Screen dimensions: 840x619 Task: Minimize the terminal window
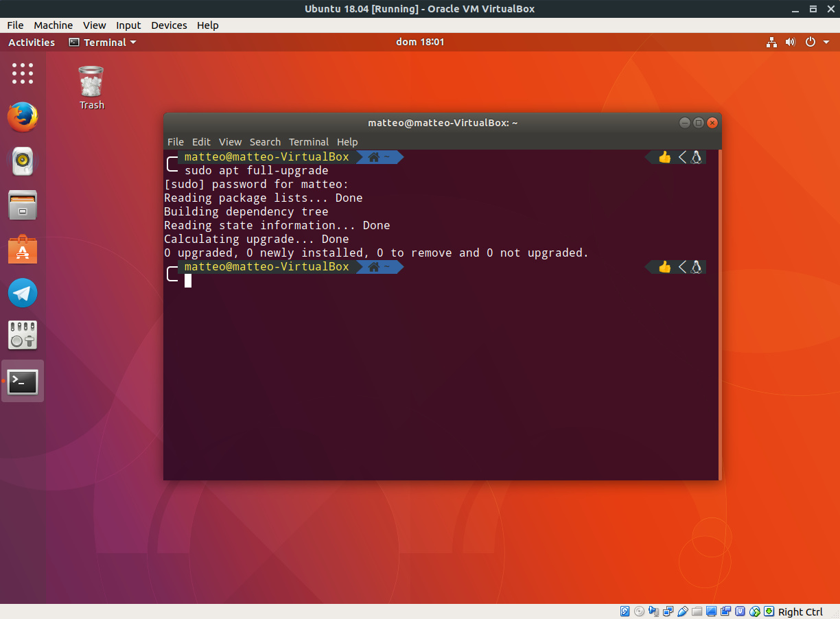click(685, 123)
